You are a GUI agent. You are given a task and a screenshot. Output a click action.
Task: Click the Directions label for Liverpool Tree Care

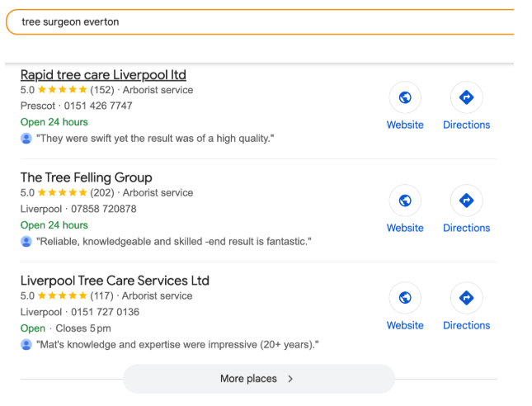point(466,325)
